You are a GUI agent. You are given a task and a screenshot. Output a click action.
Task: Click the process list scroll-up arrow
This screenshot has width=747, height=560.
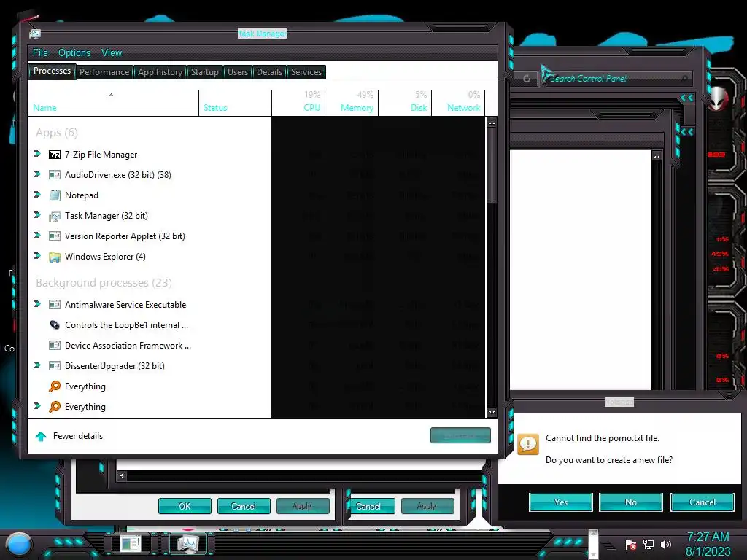492,122
